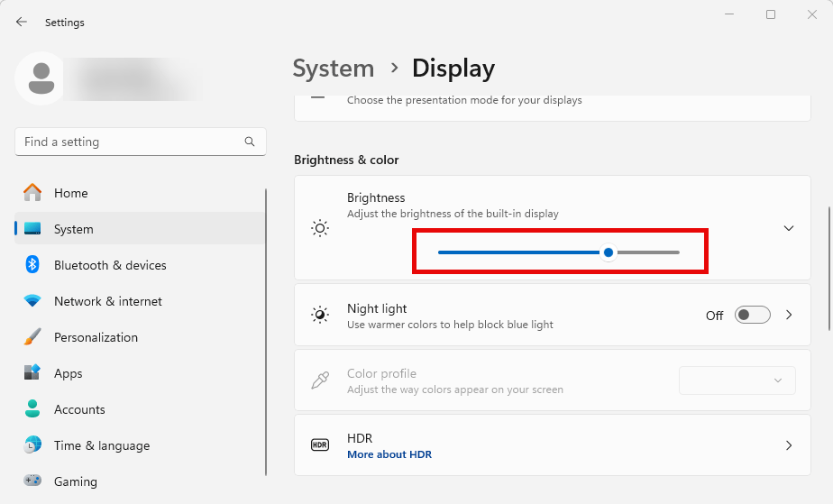Click the More about HDR link
Image resolution: width=833 pixels, height=504 pixels.
coord(389,454)
